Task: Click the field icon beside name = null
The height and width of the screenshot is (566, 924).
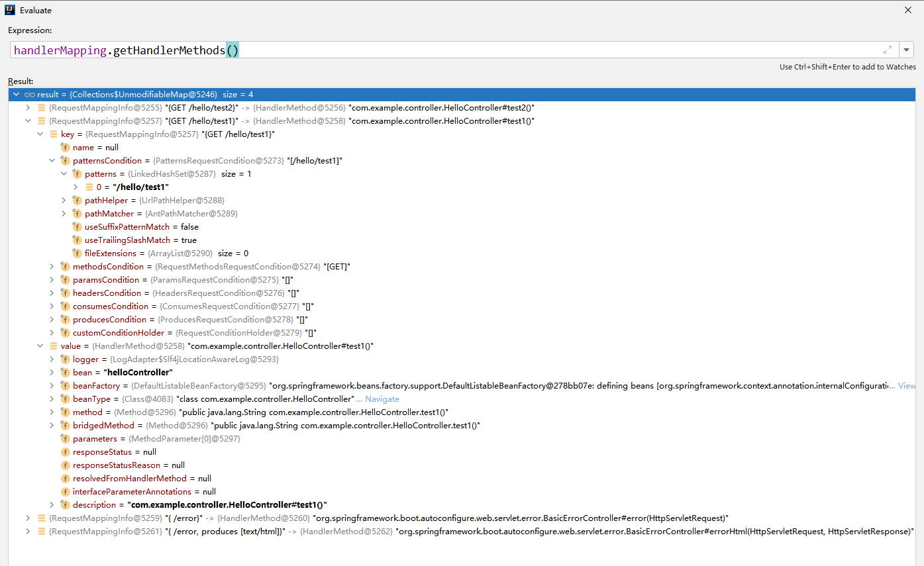Action: 66,148
